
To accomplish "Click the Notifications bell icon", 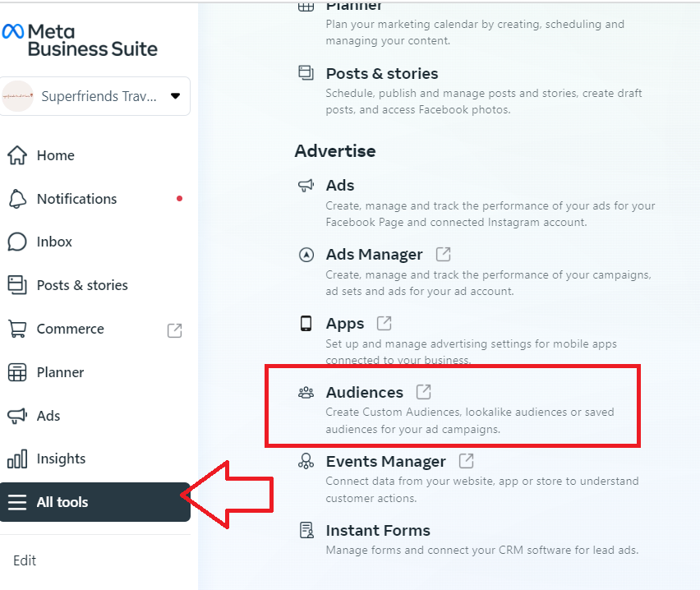I will 17,199.
